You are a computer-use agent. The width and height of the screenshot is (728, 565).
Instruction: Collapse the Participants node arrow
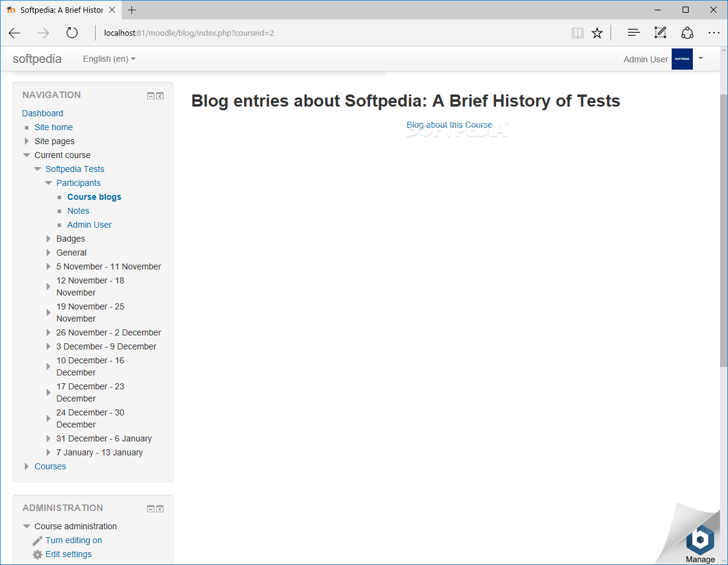(x=48, y=183)
